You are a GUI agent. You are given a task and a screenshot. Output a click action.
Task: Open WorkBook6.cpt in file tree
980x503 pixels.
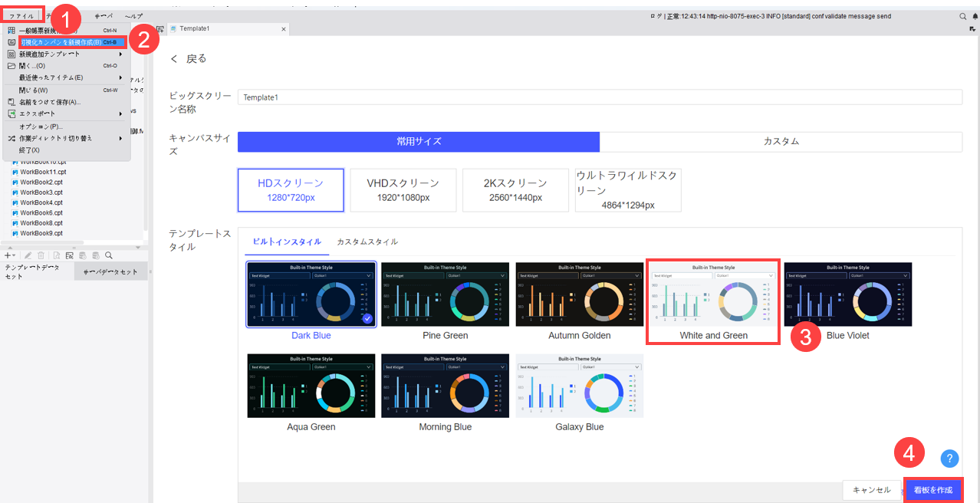tap(41, 212)
